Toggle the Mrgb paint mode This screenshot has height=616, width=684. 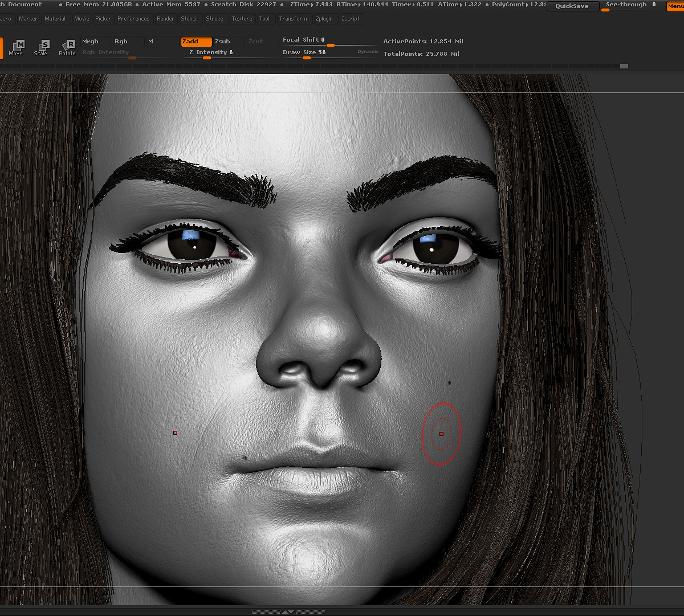(95, 42)
